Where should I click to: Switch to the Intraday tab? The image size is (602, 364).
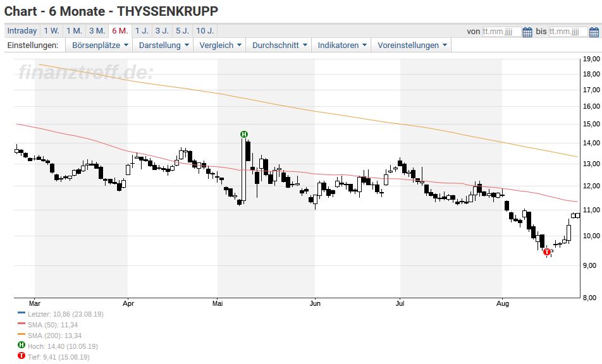22,31
